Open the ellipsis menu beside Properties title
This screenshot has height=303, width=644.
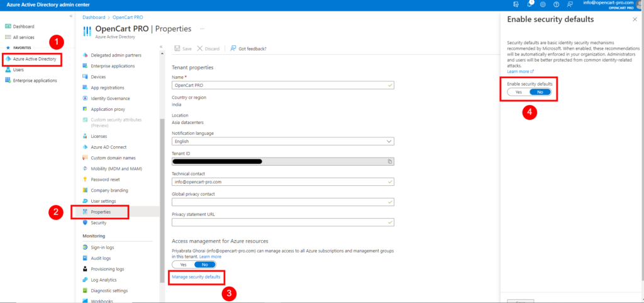point(202,29)
